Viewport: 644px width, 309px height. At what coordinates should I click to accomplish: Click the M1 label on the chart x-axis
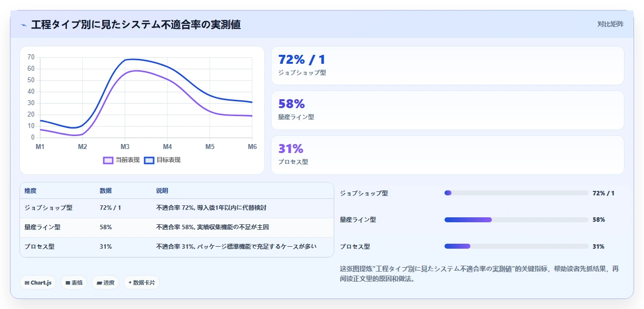(x=40, y=147)
